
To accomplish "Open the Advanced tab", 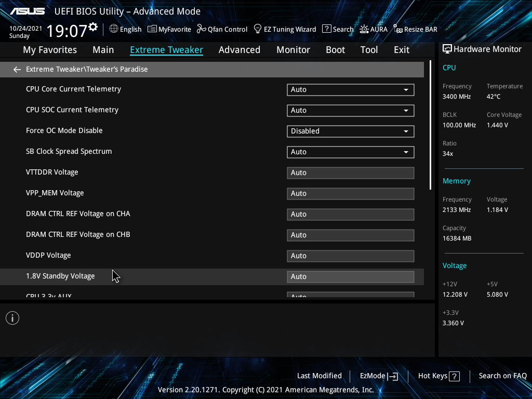I will click(x=240, y=50).
